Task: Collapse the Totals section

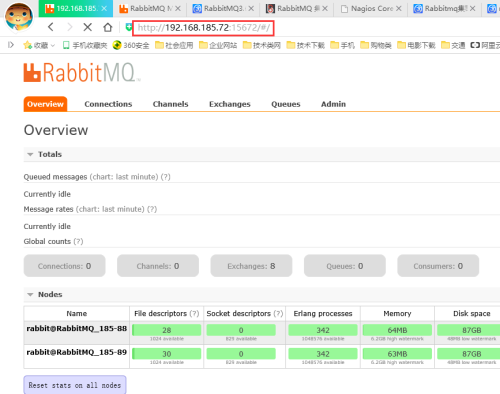Action: 30,154
